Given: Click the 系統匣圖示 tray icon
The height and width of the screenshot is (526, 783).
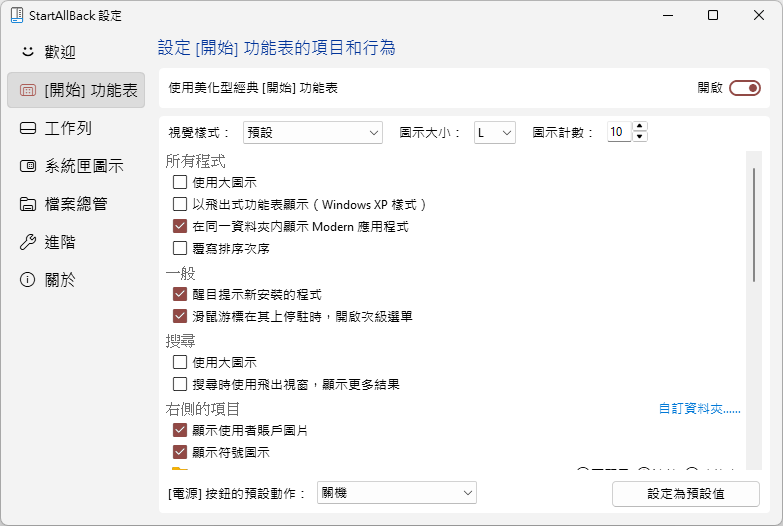Looking at the screenshot, I should [28, 166].
